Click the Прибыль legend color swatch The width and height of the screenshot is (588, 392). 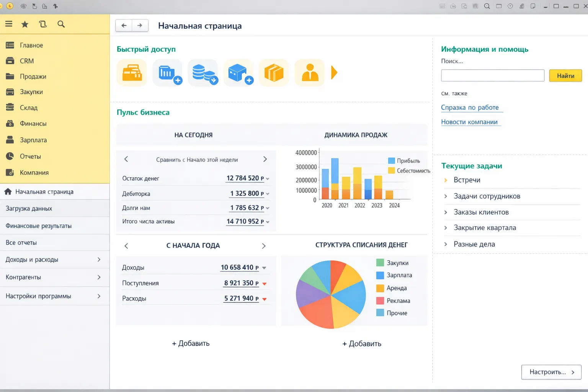[x=391, y=161]
